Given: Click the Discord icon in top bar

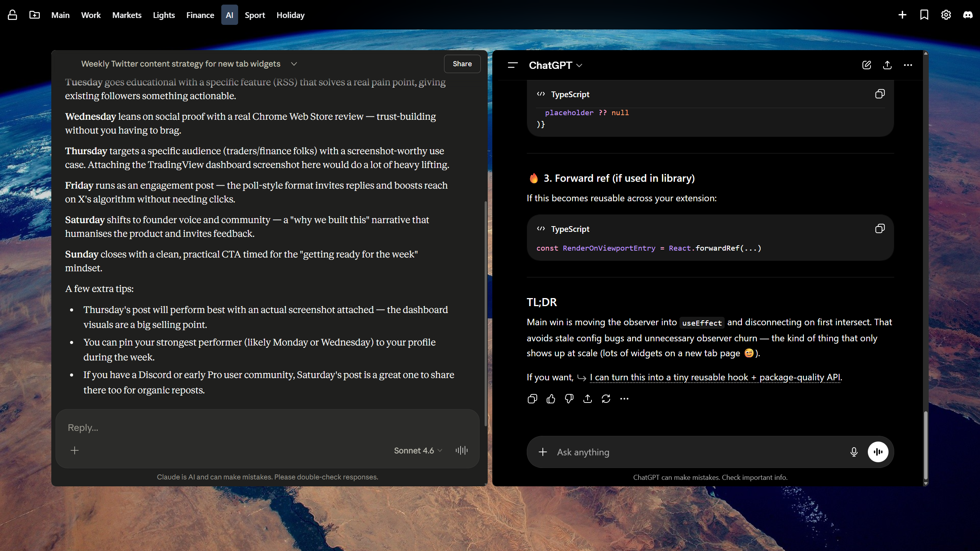Looking at the screenshot, I should (x=968, y=15).
